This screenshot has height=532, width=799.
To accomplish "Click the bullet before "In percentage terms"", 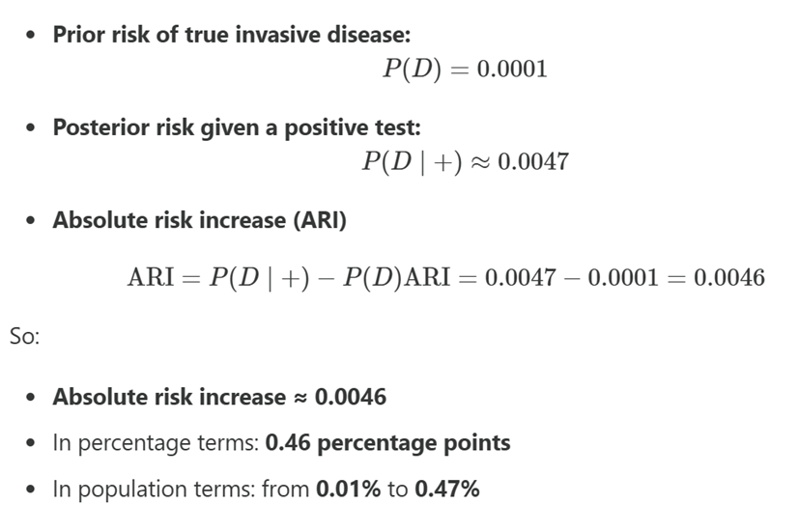I will (34, 443).
